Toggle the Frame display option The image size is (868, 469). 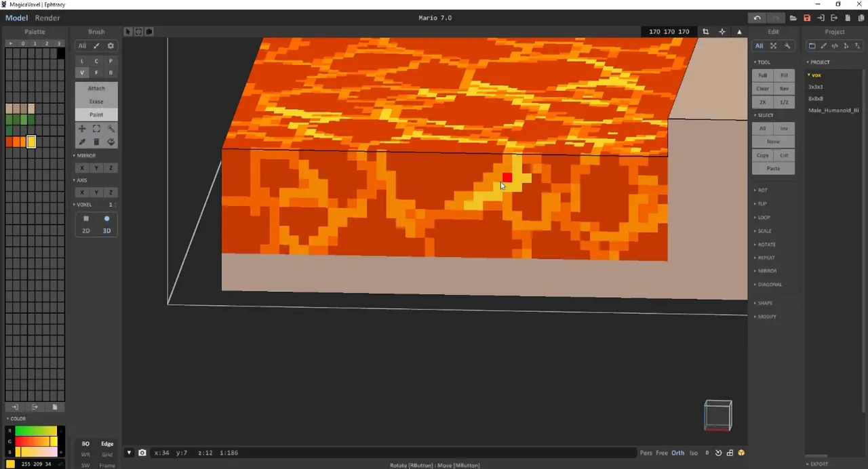coord(107,466)
